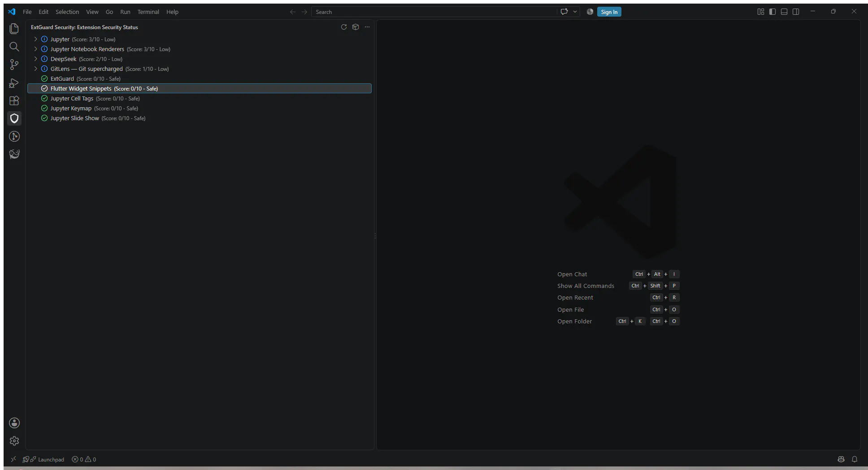Image resolution: width=868 pixels, height=470 pixels.
Task: Open the File menu
Action: [x=27, y=12]
